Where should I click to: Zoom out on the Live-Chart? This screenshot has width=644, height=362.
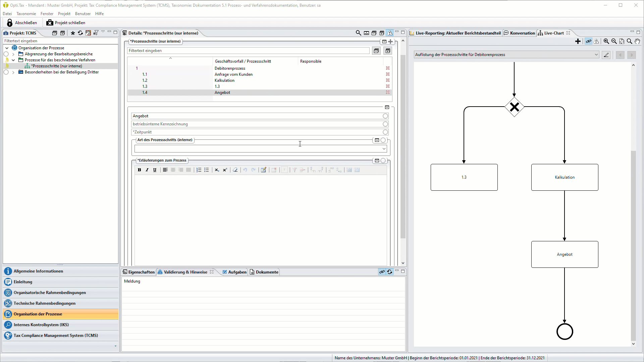coord(614,41)
